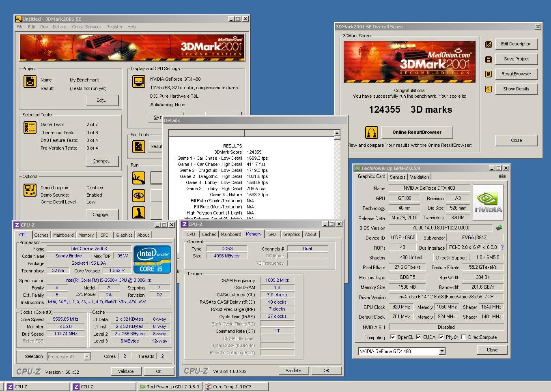Click the magnifier icon beside Show Details
551x392 pixels.
[x=489, y=89]
